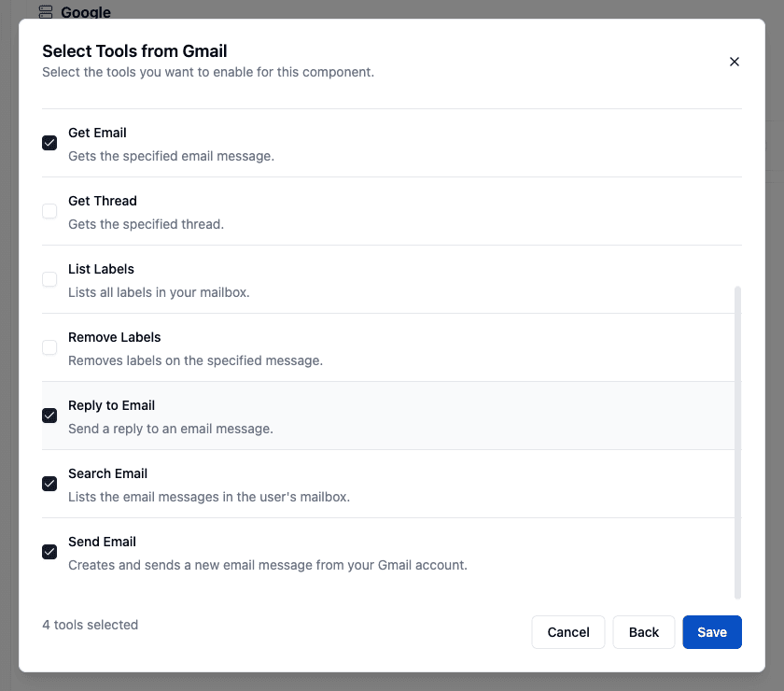The width and height of the screenshot is (784, 691).
Task: Cancel the tool selection dialog
Action: (x=568, y=632)
